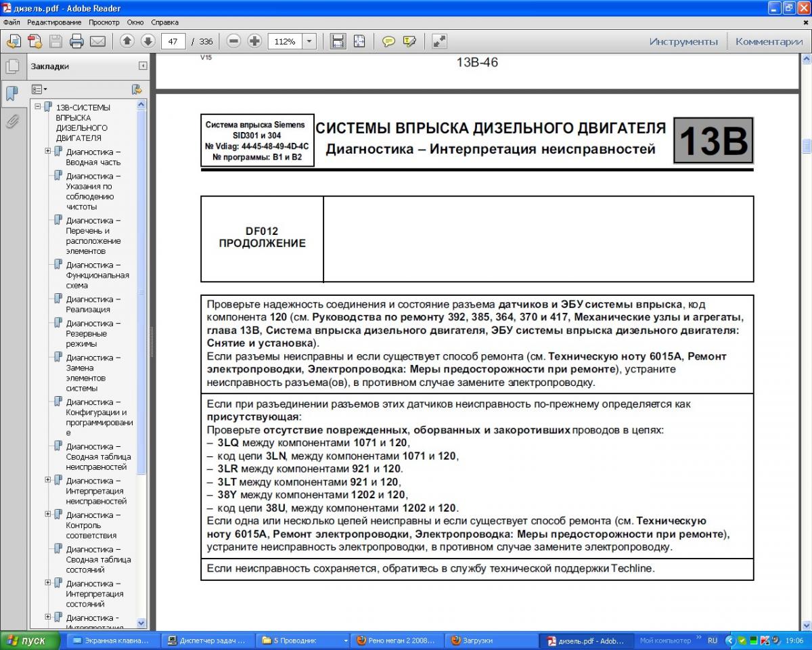Screen dimensions: 812x650
Task: Click the fit-width scrolling mode icon
Action: pyautogui.click(x=338, y=41)
